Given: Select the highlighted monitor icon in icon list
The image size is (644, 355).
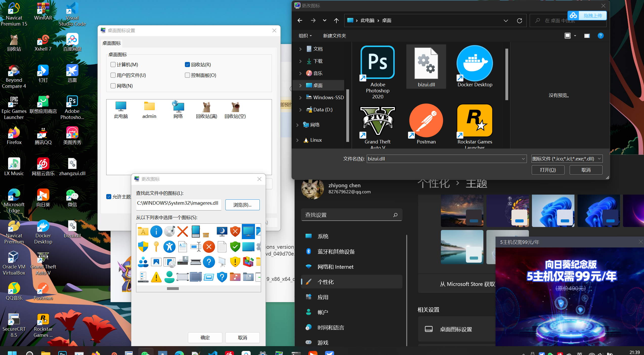Looking at the screenshot, I should (x=248, y=232).
